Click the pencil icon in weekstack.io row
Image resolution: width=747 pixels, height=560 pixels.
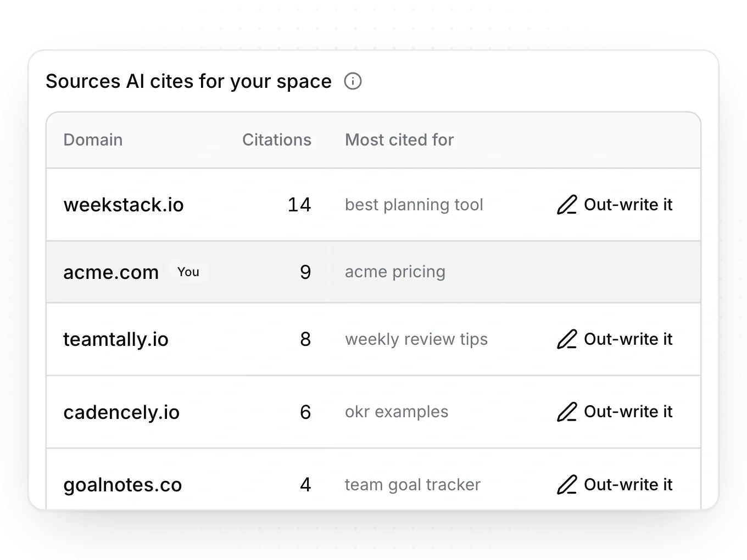pos(567,205)
